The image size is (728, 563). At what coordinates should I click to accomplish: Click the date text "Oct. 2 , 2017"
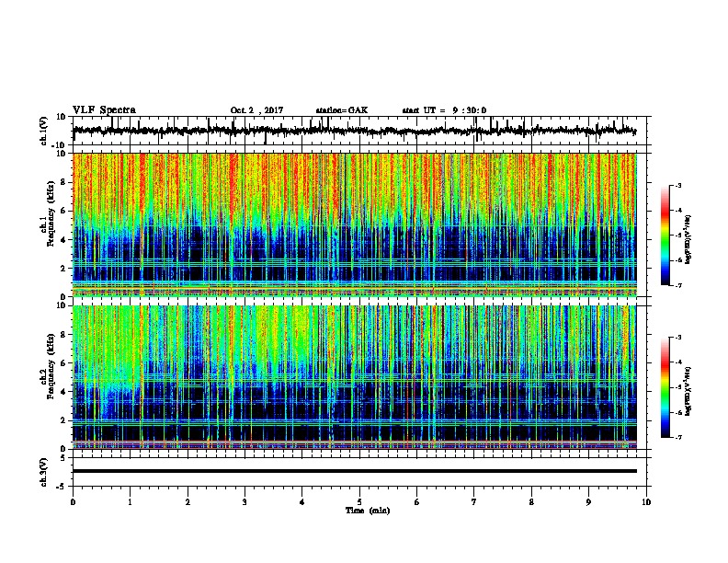point(256,110)
